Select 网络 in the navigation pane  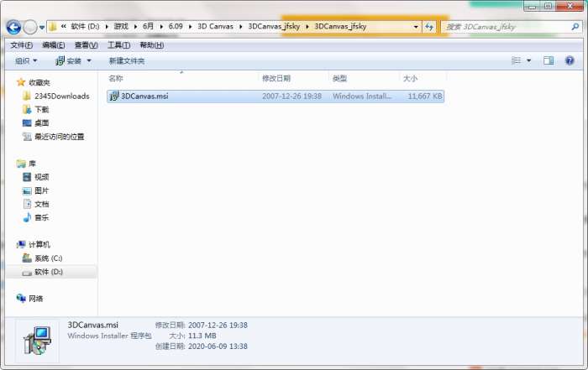tap(35, 299)
